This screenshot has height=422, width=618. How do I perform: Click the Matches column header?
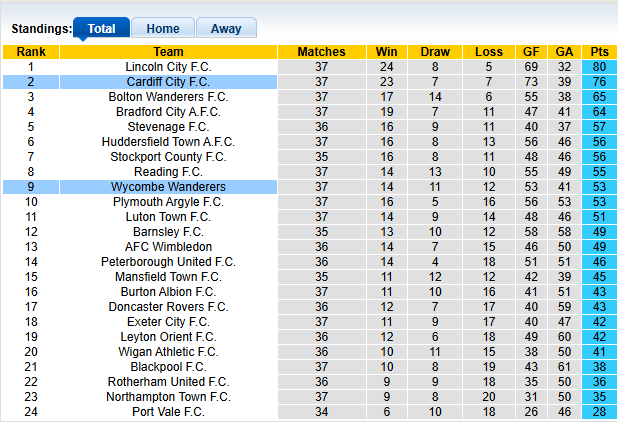pos(321,52)
